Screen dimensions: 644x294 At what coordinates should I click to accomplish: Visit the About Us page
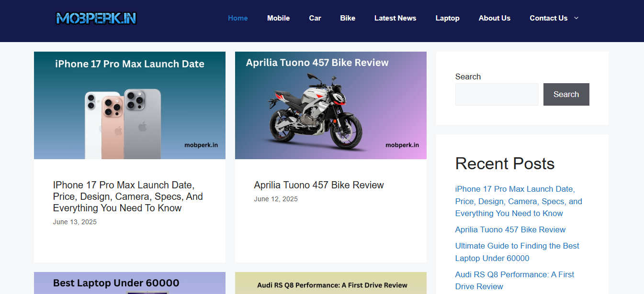495,18
